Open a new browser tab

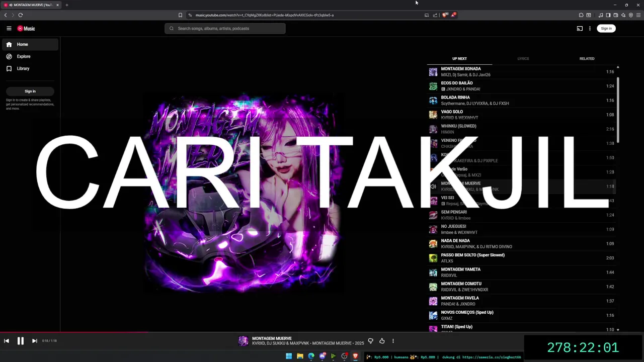tap(66, 5)
